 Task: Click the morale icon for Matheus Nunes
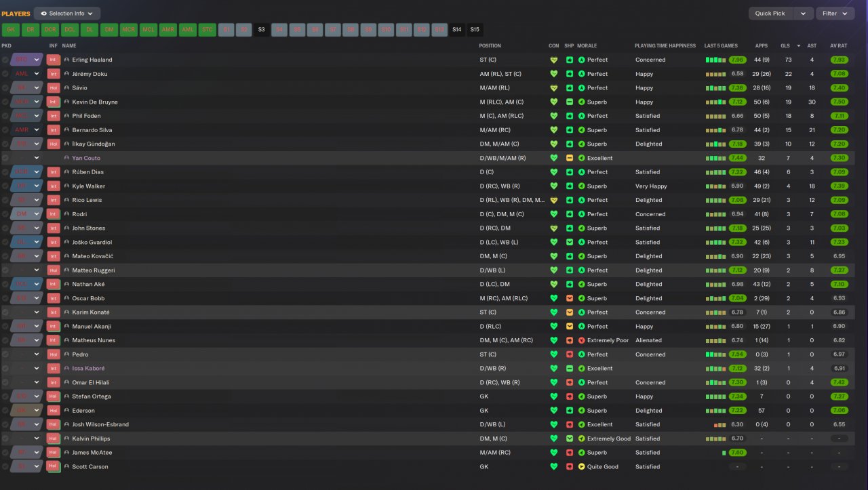point(581,340)
